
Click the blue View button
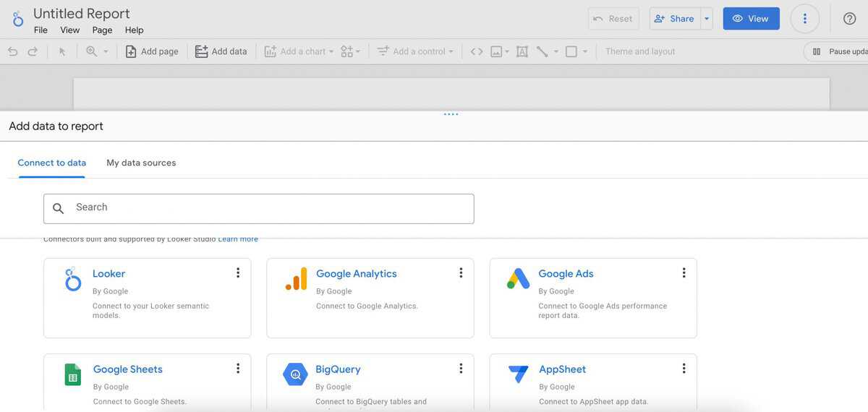pos(751,19)
